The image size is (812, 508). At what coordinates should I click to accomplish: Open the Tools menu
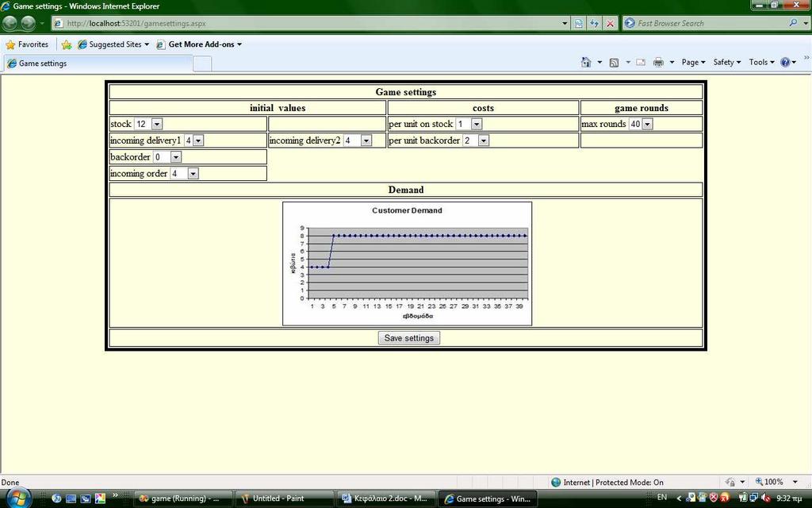click(x=761, y=62)
